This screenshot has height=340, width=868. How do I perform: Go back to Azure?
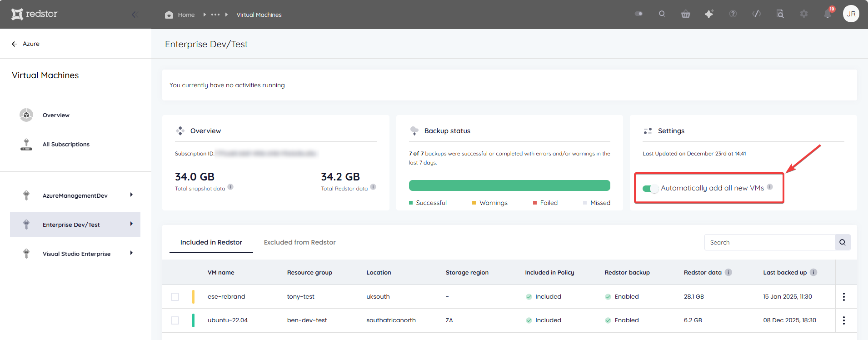25,44
